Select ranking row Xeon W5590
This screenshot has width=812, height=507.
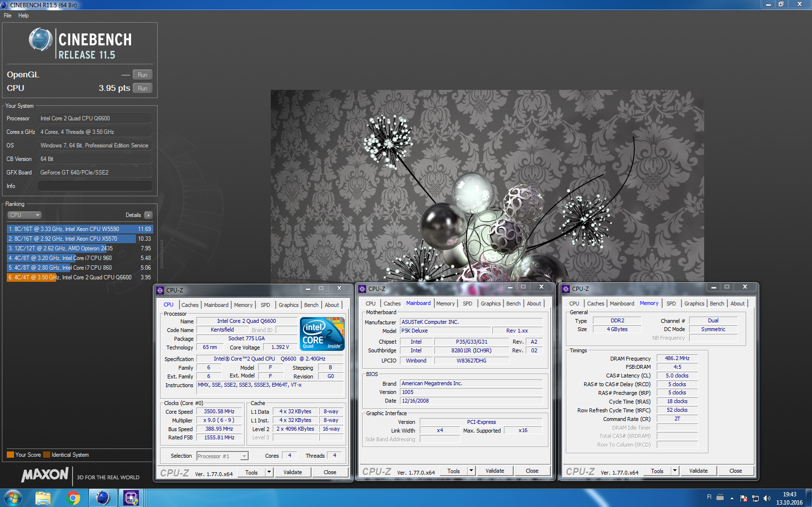pos(79,229)
